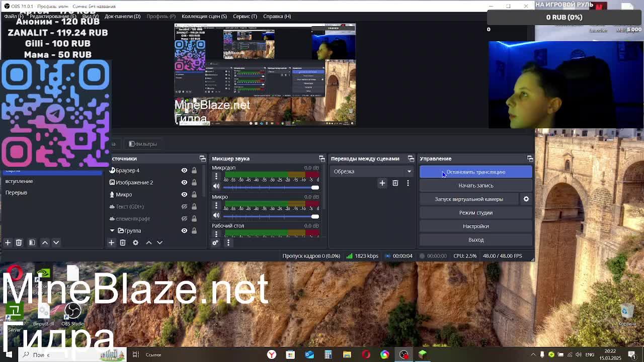
Task: Open options menu for Микро audio channel
Action: click(x=216, y=205)
